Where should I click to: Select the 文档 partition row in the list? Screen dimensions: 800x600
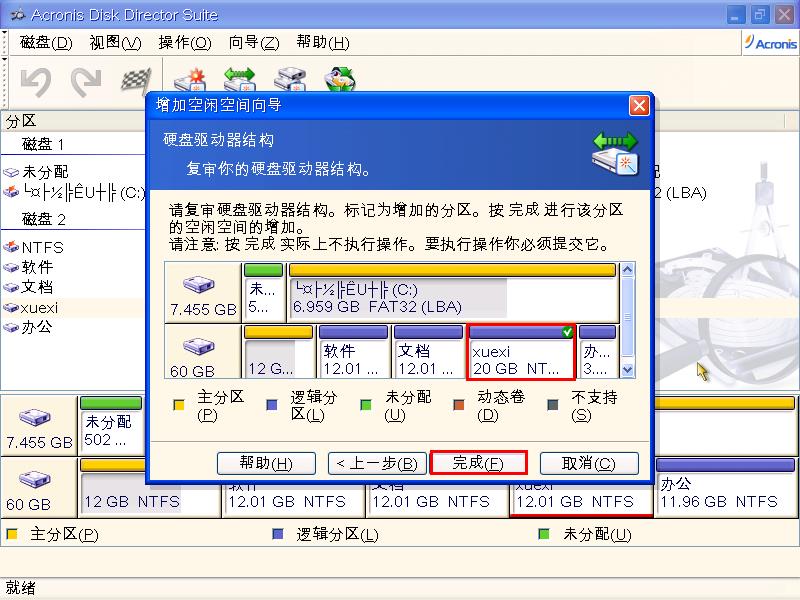(73, 287)
